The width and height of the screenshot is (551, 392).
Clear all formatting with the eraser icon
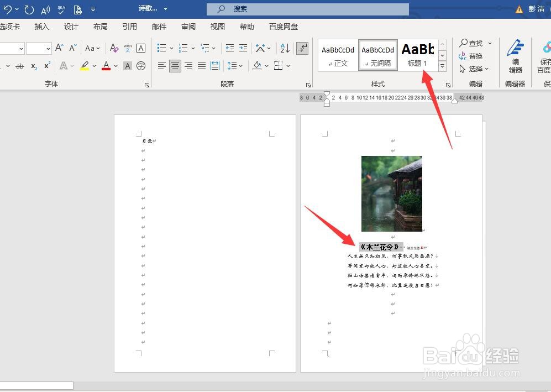pos(114,48)
